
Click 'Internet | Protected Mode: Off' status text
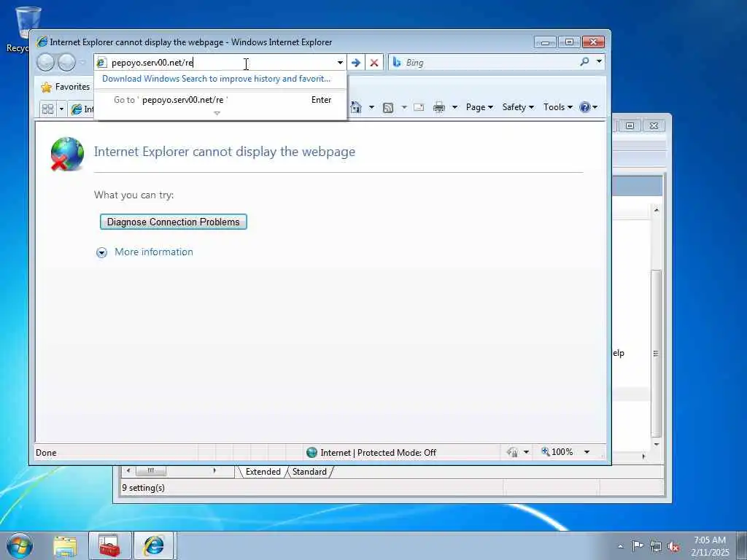(x=379, y=452)
